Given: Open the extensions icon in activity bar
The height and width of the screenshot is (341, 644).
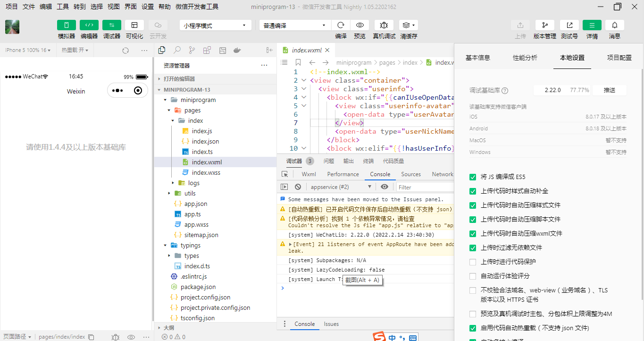Looking at the screenshot, I should [207, 50].
